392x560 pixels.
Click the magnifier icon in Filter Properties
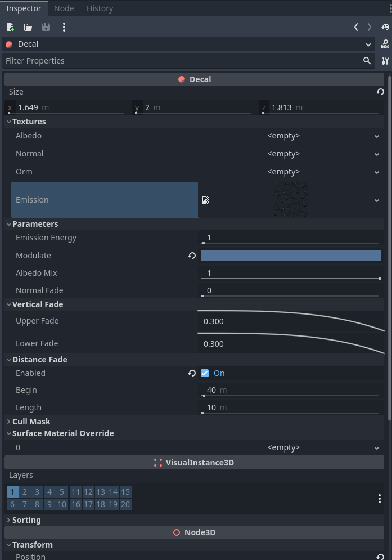tap(367, 60)
